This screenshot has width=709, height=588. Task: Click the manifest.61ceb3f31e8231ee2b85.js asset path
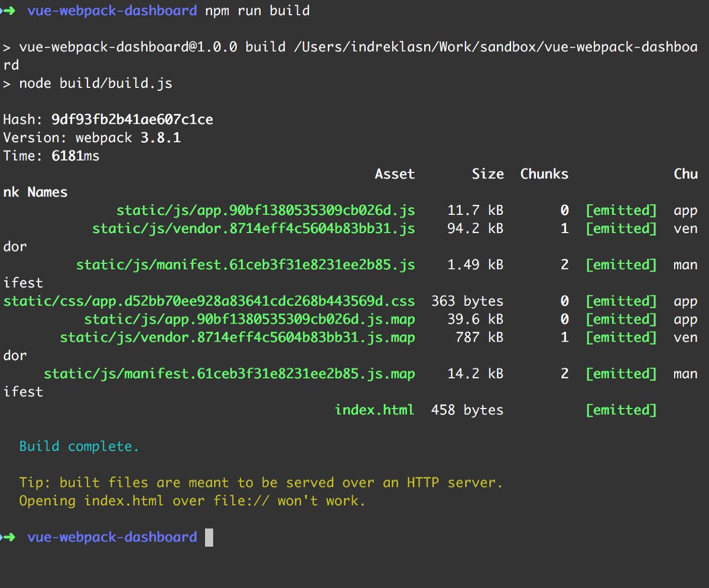point(245,265)
